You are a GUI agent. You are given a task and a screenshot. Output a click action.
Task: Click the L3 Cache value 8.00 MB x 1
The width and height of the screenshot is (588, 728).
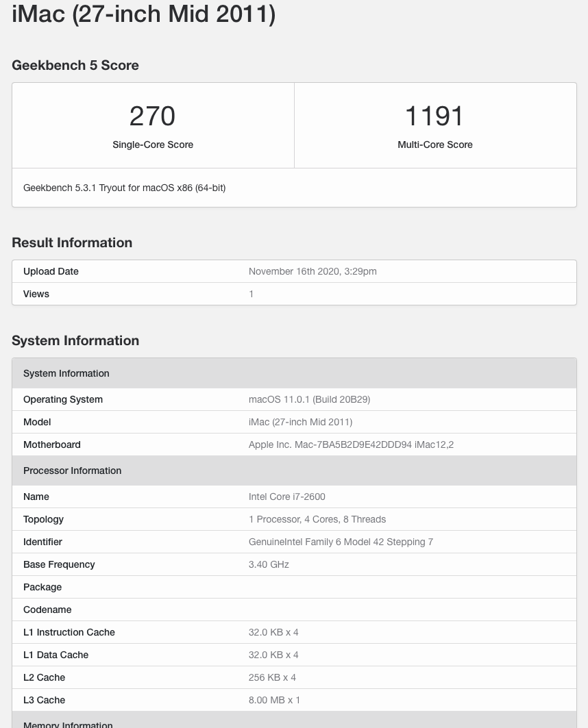[274, 700]
